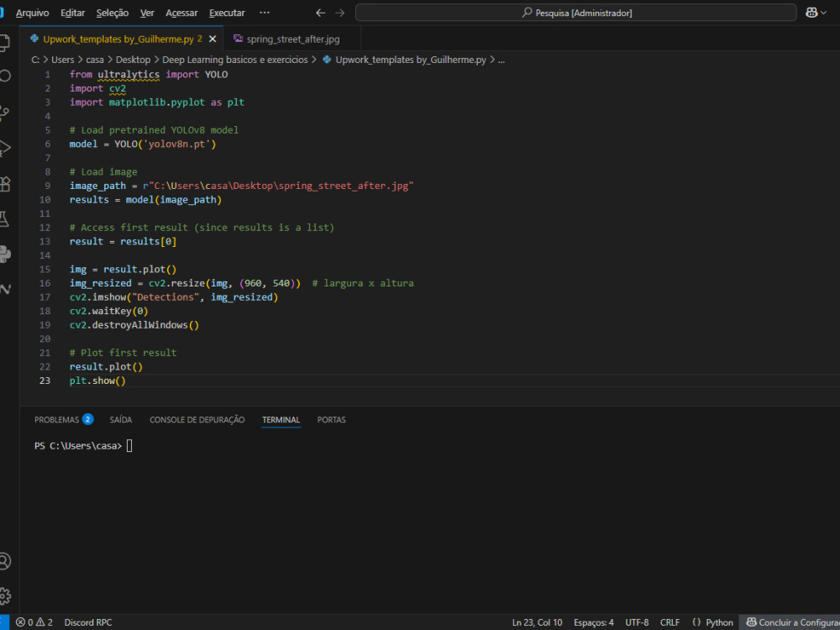Image resolution: width=840 pixels, height=630 pixels.
Task: Change indentation via Espaços: 4
Action: (x=594, y=622)
